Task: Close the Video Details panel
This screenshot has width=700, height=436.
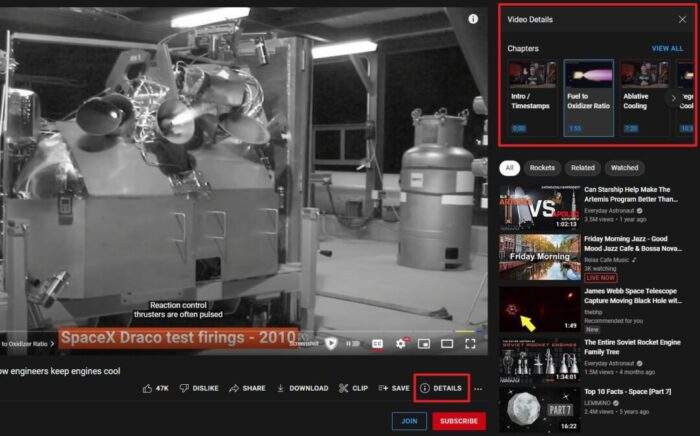Action: [x=682, y=19]
